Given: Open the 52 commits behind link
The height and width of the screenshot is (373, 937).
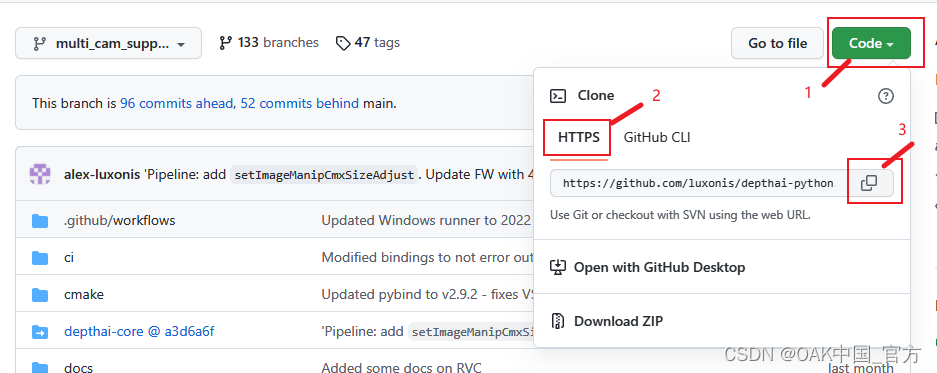Looking at the screenshot, I should pyautogui.click(x=299, y=103).
